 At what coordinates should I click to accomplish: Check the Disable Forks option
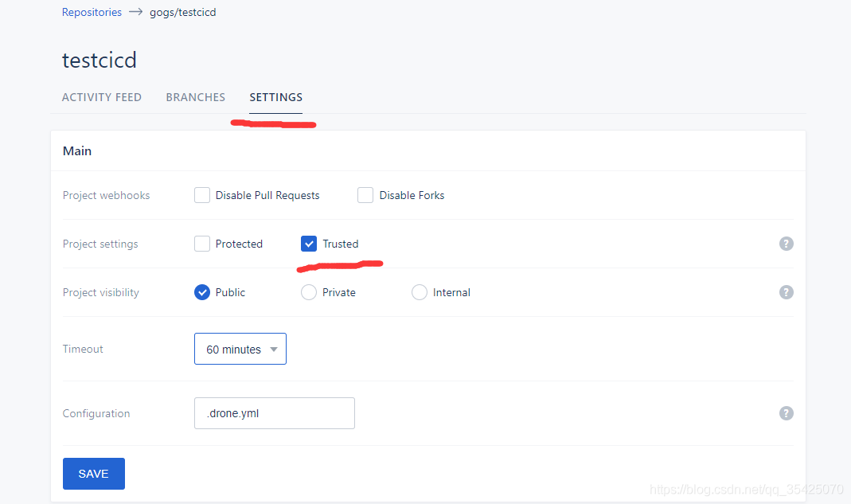pos(365,195)
